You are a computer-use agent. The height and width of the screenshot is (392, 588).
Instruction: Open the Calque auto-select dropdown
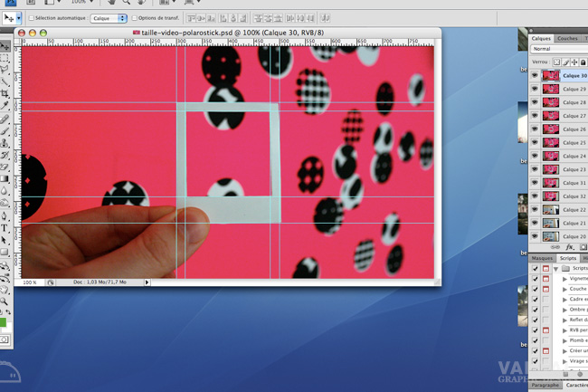pyautogui.click(x=109, y=18)
